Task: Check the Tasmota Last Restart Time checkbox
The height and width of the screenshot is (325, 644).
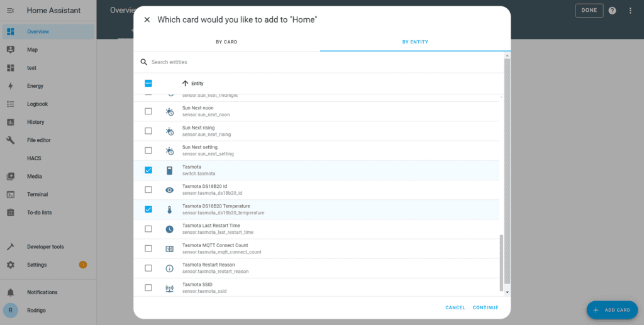Action: tap(148, 229)
